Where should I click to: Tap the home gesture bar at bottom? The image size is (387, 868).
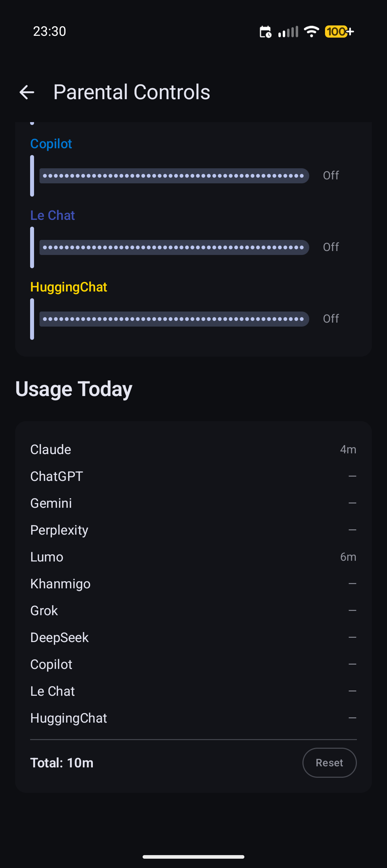[x=193, y=856]
